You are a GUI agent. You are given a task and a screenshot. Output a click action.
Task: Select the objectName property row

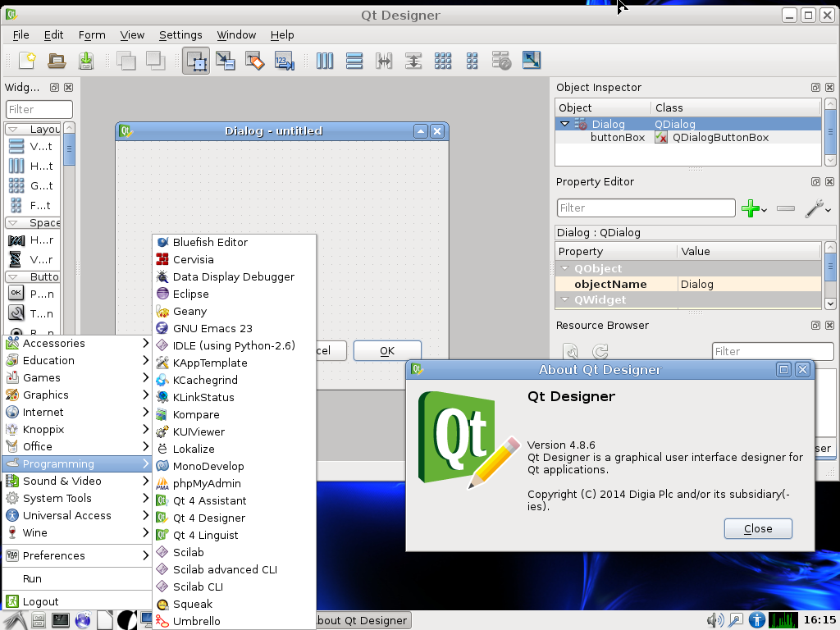(x=688, y=285)
